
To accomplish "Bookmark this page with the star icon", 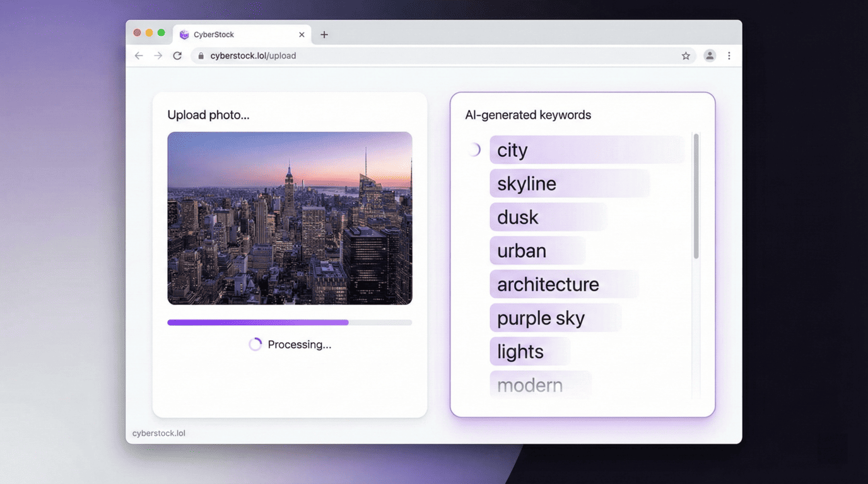I will pyautogui.click(x=686, y=55).
